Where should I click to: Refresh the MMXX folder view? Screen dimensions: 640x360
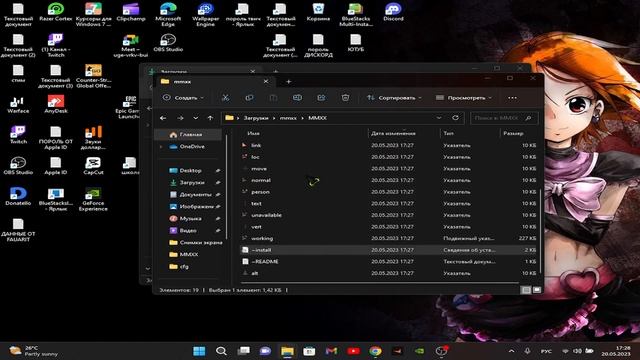[x=455, y=118]
